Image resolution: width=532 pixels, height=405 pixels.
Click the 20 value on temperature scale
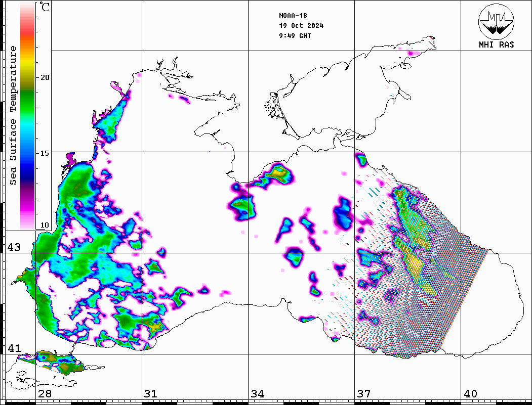(45, 77)
